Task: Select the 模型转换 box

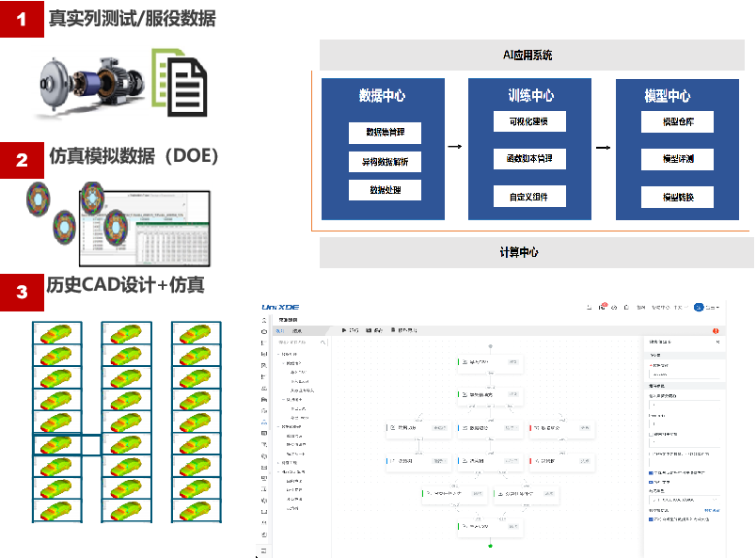Action: pyautogui.click(x=677, y=197)
